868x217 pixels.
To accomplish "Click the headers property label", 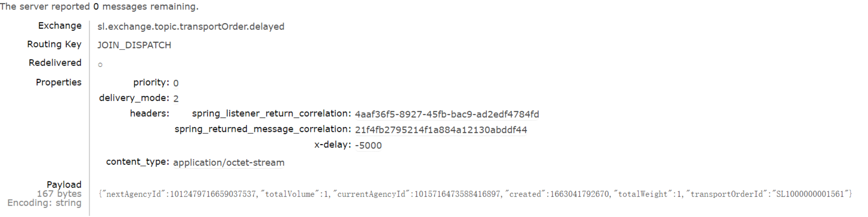I will 149,114.
